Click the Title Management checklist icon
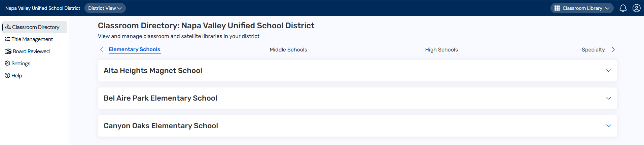Screen dimensions: 644x145 tap(7, 39)
